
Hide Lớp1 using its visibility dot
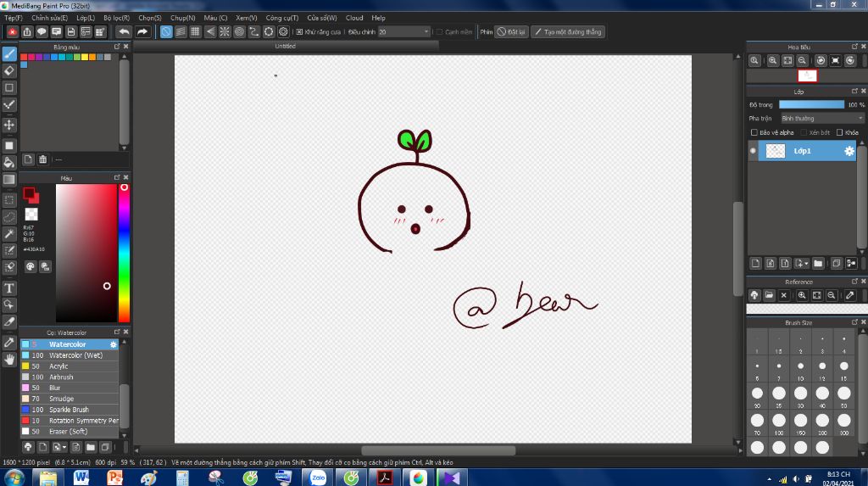pyautogui.click(x=753, y=151)
